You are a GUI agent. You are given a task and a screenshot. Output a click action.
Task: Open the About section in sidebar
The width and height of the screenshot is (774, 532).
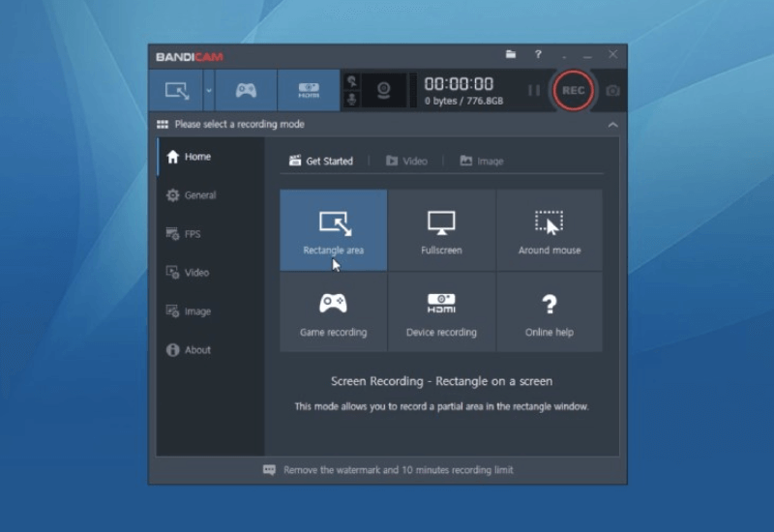pyautogui.click(x=210, y=349)
